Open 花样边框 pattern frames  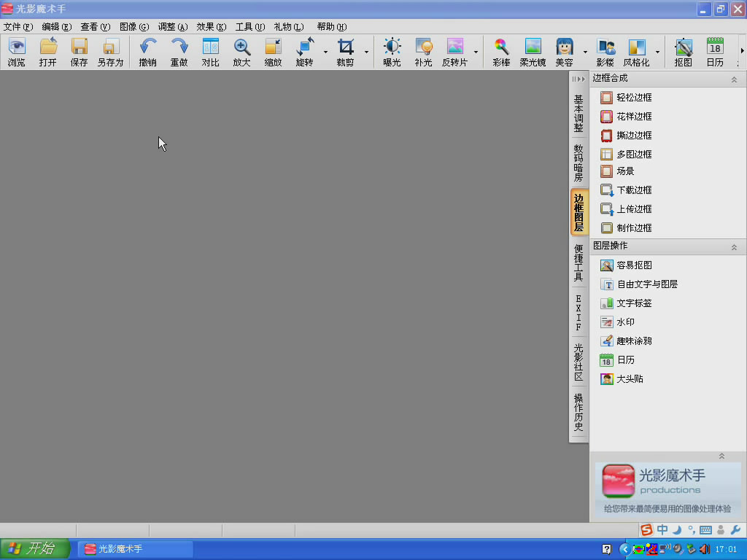[x=626, y=117]
